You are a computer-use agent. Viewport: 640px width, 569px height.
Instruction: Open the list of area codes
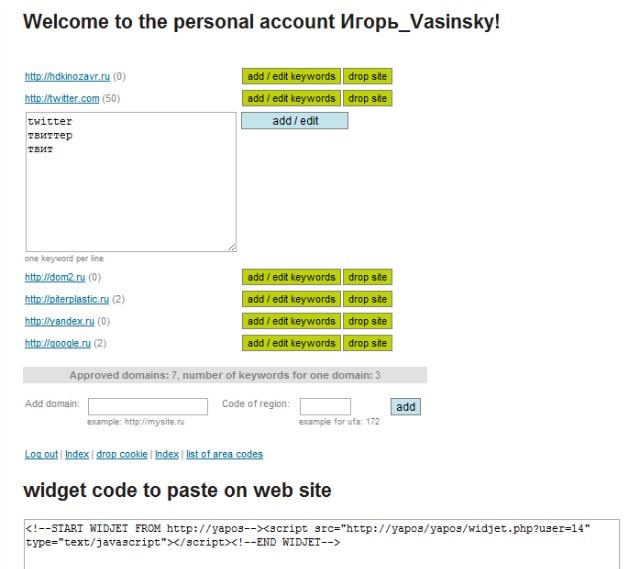(x=224, y=454)
